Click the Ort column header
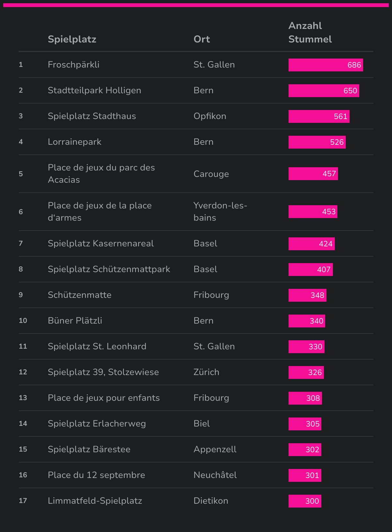The height and width of the screenshot is (532, 392). tap(201, 39)
